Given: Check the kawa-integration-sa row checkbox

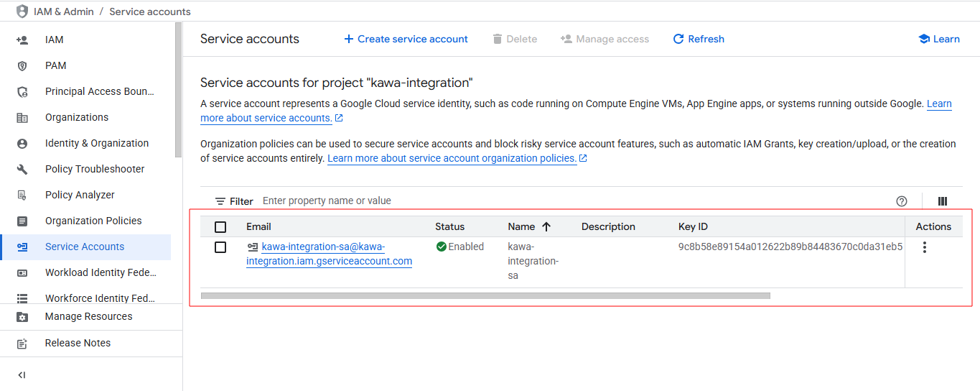Looking at the screenshot, I should click(220, 247).
